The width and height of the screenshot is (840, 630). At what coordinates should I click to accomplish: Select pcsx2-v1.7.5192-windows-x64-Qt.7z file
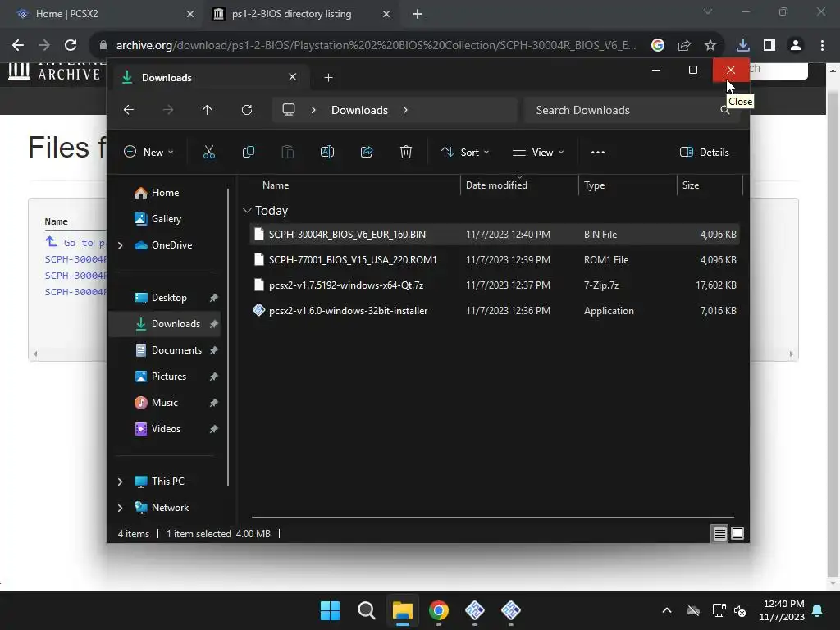494,285
